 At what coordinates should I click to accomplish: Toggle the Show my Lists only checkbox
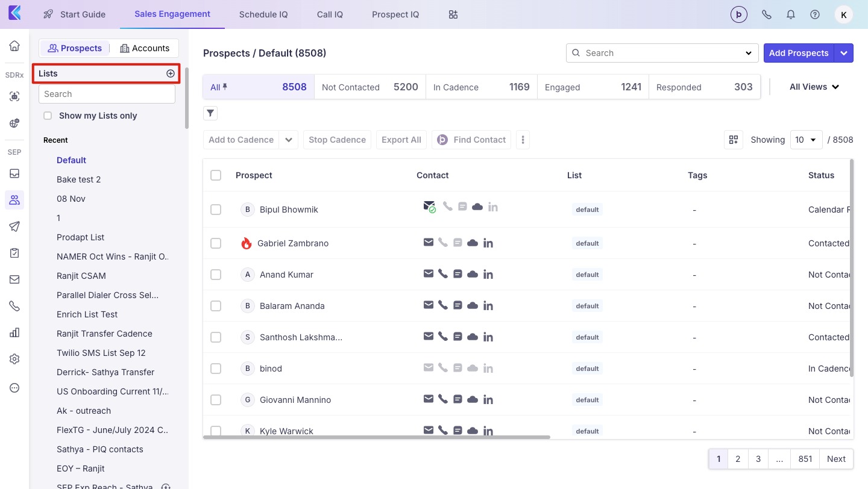click(48, 116)
